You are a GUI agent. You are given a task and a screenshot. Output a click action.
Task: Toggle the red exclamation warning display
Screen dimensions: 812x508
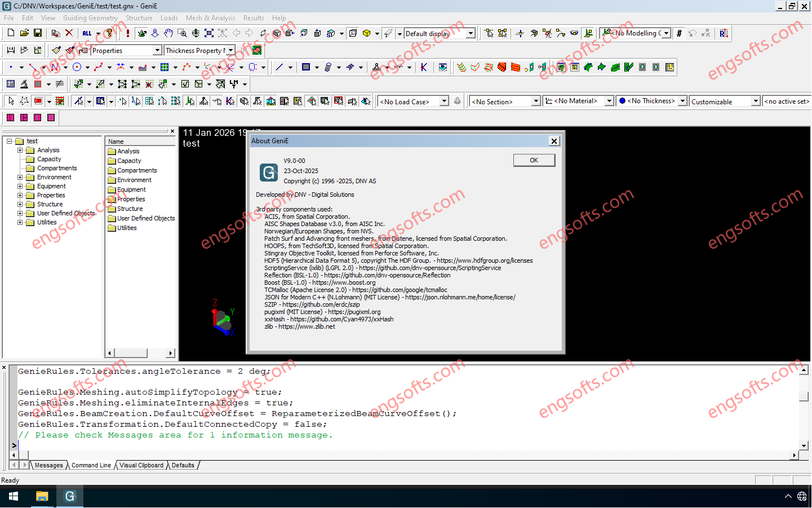(128, 33)
